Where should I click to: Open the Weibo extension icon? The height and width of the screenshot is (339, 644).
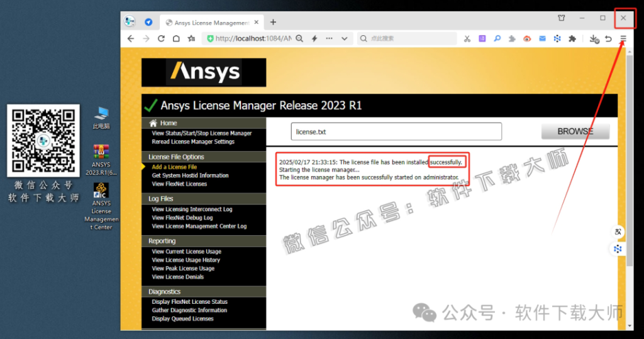(527, 38)
